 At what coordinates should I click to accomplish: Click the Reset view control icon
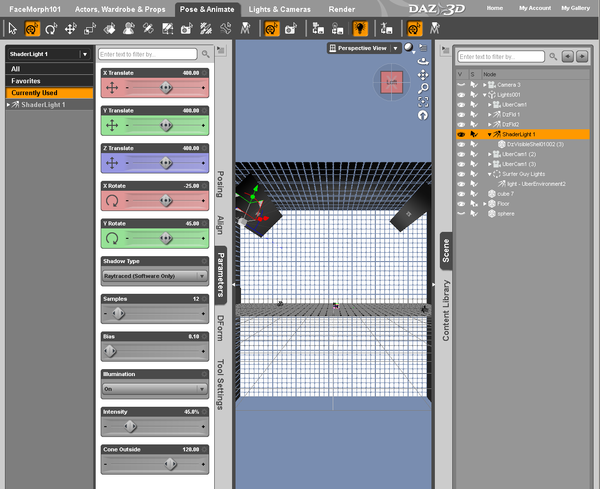[x=423, y=115]
